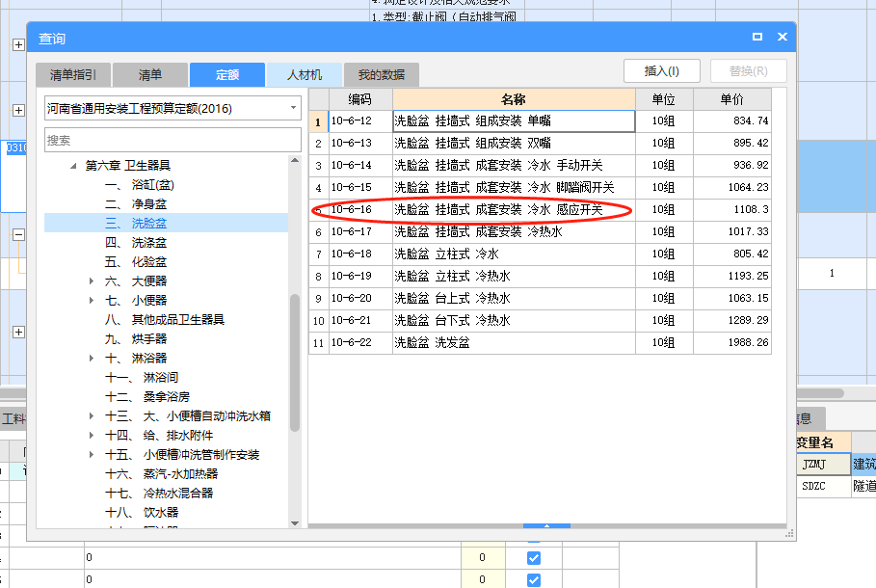The image size is (876, 588).
Task: Select 十二、桑拿浴房 tree item
Action: pos(147,397)
